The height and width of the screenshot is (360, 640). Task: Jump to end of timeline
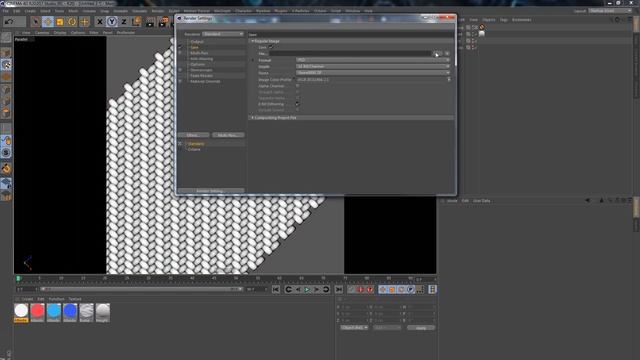click(x=339, y=289)
